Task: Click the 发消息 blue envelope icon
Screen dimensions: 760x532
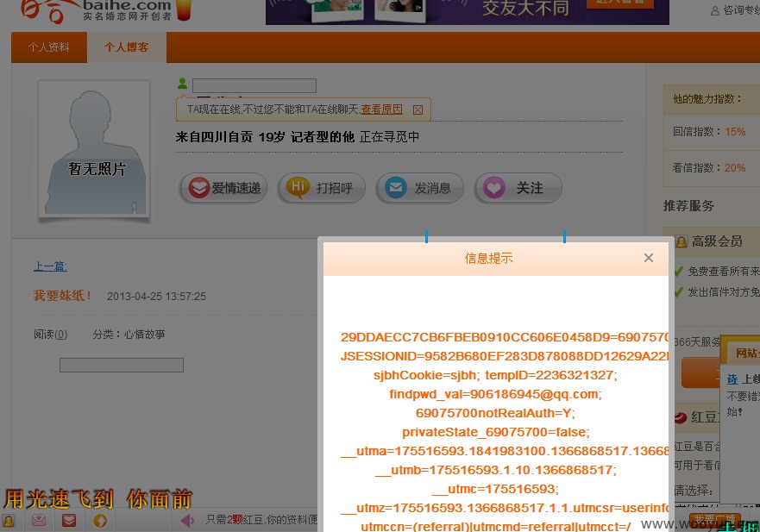Action: tap(395, 187)
